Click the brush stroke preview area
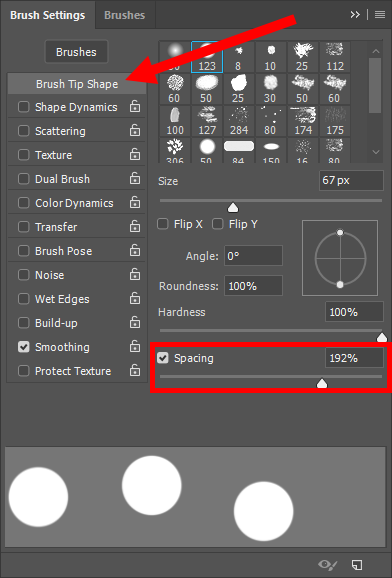Image resolution: width=392 pixels, height=578 pixels. 195,497
